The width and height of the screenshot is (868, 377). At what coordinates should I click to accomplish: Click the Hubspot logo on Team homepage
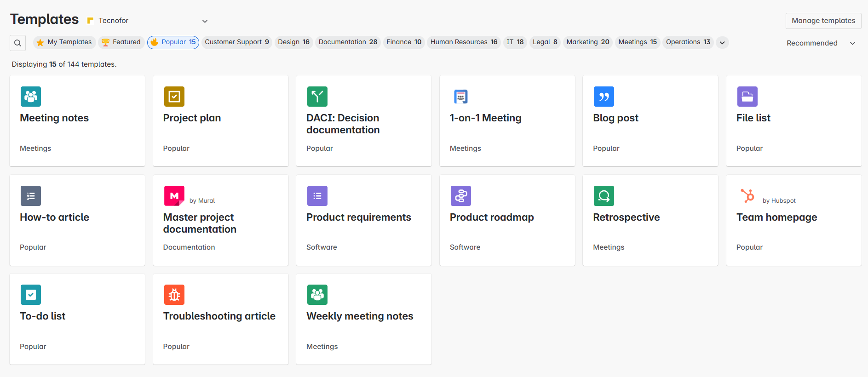coord(747,196)
